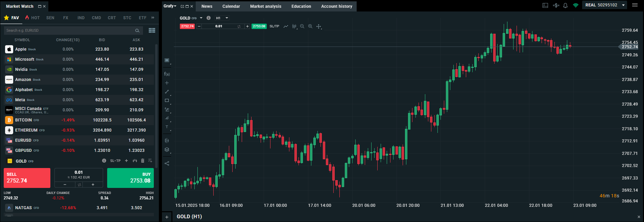Open the share chart icon

point(167,163)
